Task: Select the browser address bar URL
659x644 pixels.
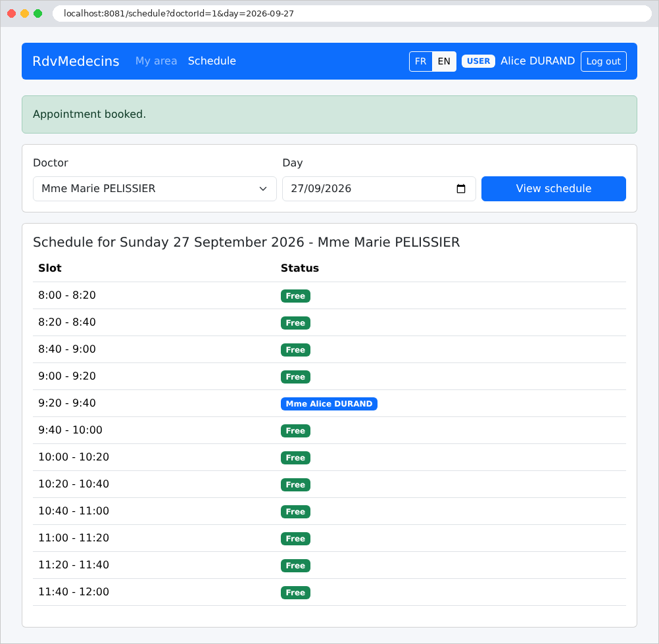Action: pyautogui.click(x=179, y=13)
